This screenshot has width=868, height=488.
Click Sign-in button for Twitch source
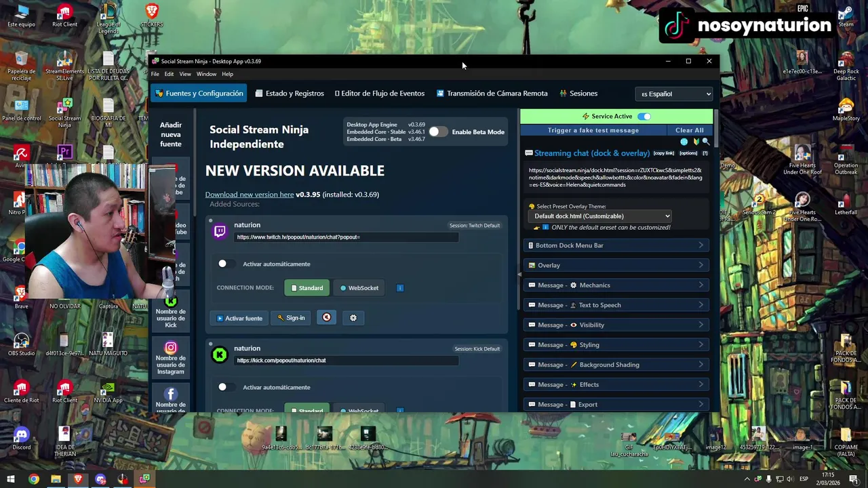[291, 318]
